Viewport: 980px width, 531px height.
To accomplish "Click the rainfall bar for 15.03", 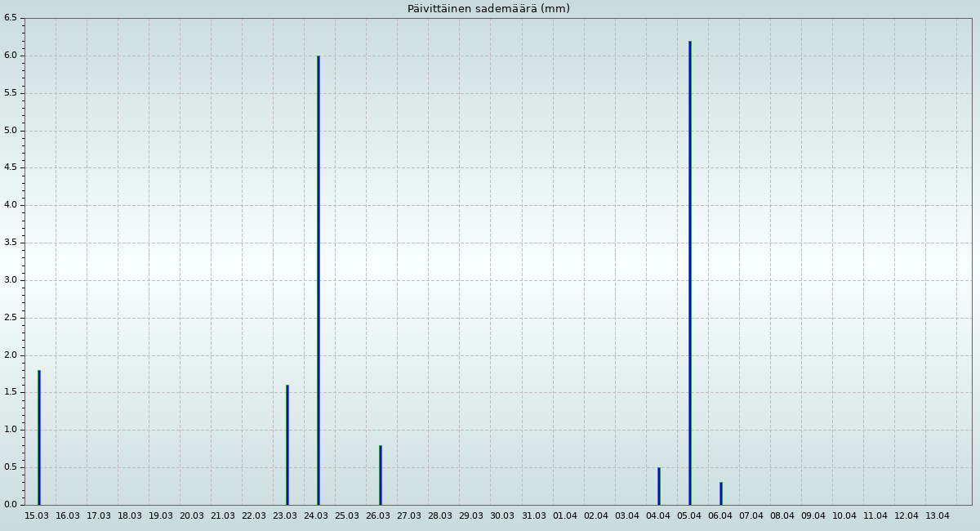I will 38,437.
